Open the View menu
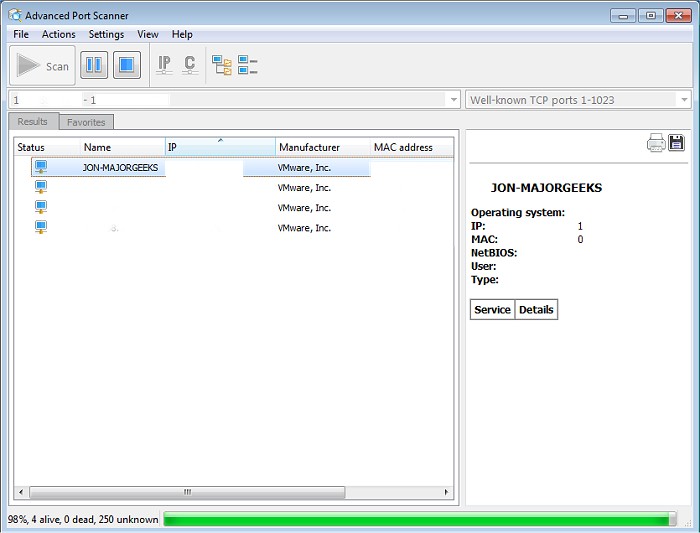Screen dimensions: 700x533 point(148,34)
